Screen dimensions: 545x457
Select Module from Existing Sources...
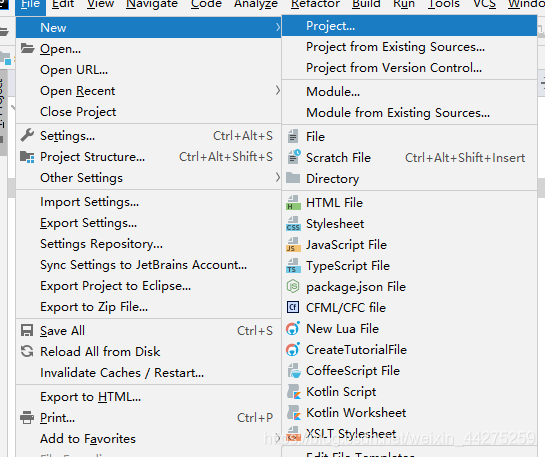(409, 113)
